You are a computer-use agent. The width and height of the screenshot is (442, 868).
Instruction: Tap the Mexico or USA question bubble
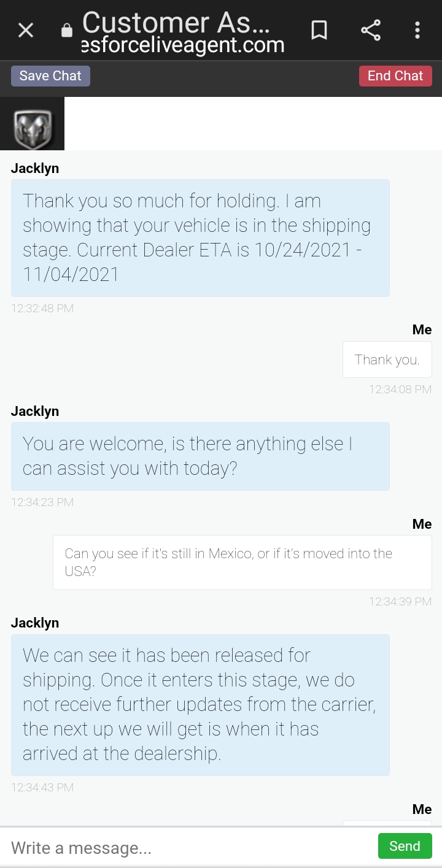click(x=242, y=562)
